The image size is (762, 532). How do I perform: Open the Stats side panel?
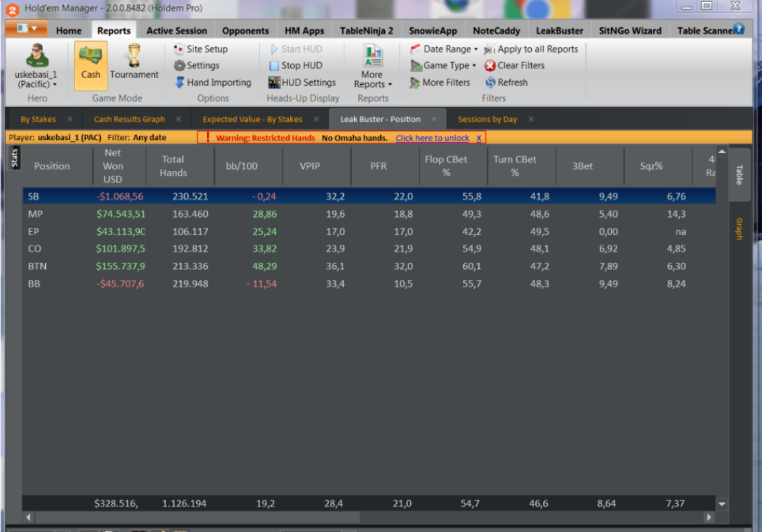(15, 158)
